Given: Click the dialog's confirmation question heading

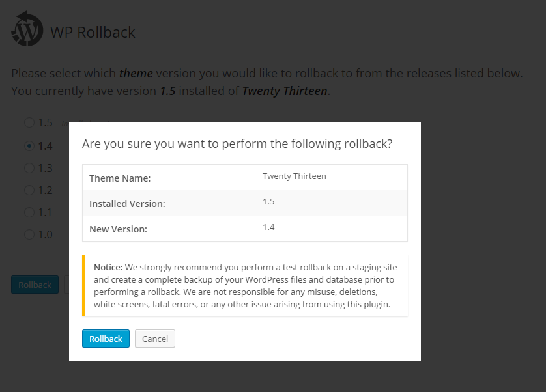Looking at the screenshot, I should tap(237, 143).
